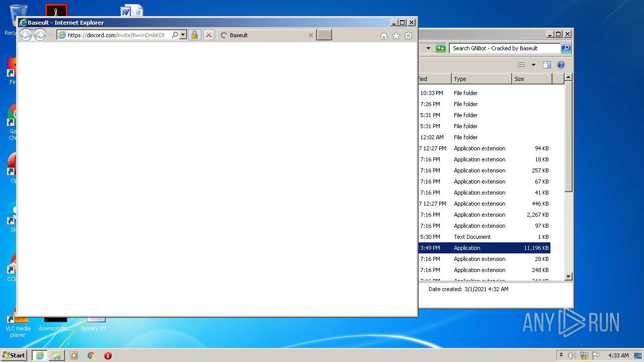The width and height of the screenshot is (644, 362).
Task: Click the 4:33 AM taskbar clock
Action: (618, 355)
